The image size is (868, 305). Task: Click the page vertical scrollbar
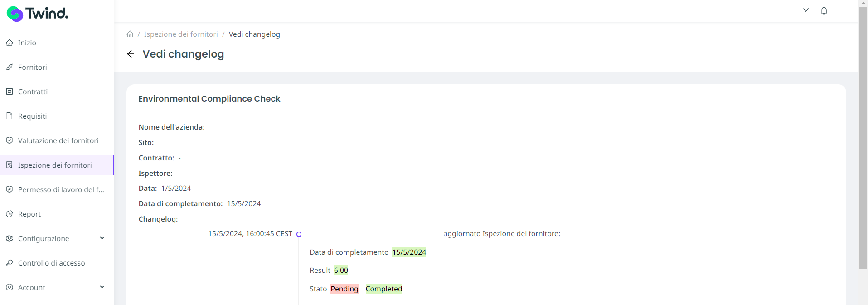click(x=863, y=138)
